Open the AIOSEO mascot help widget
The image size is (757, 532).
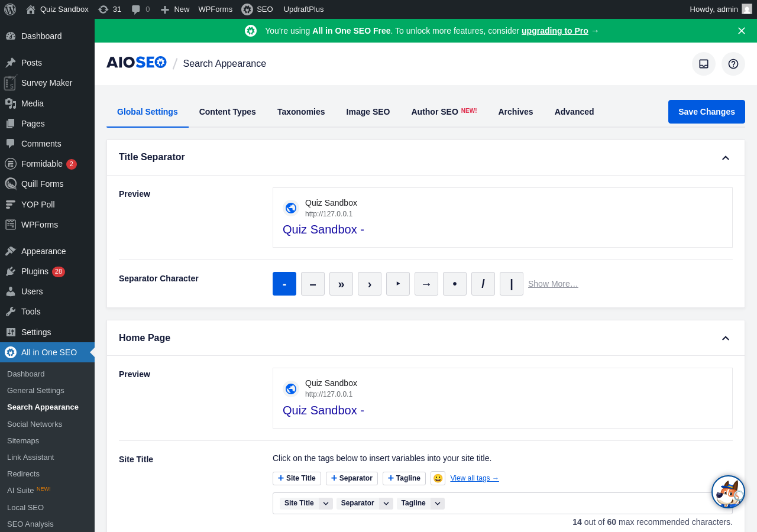click(728, 492)
